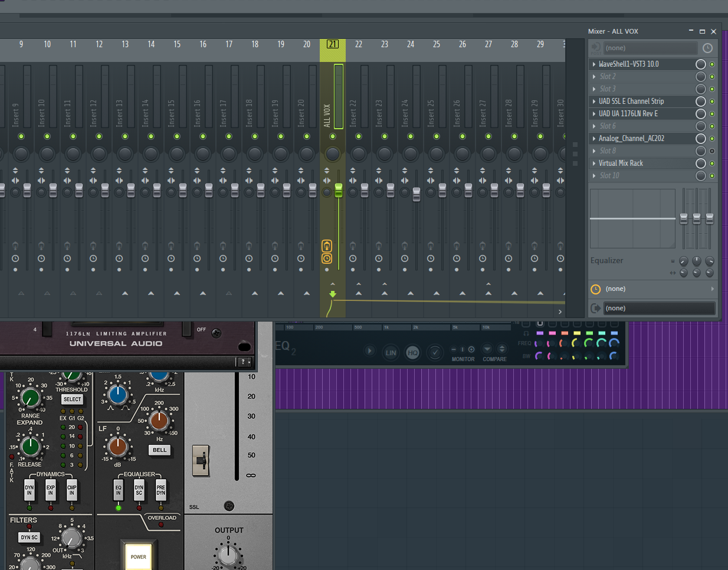Select the ALL VOX mixer track label
This screenshot has width=728, height=570.
point(327,115)
